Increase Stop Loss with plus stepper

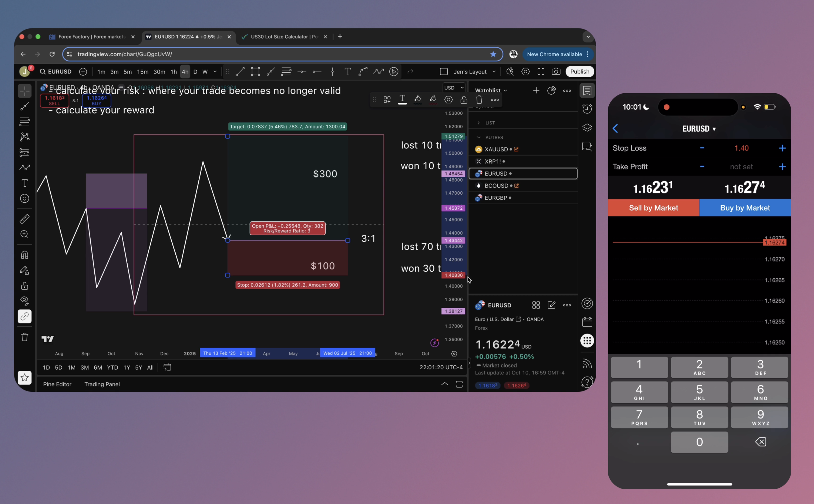tap(782, 148)
